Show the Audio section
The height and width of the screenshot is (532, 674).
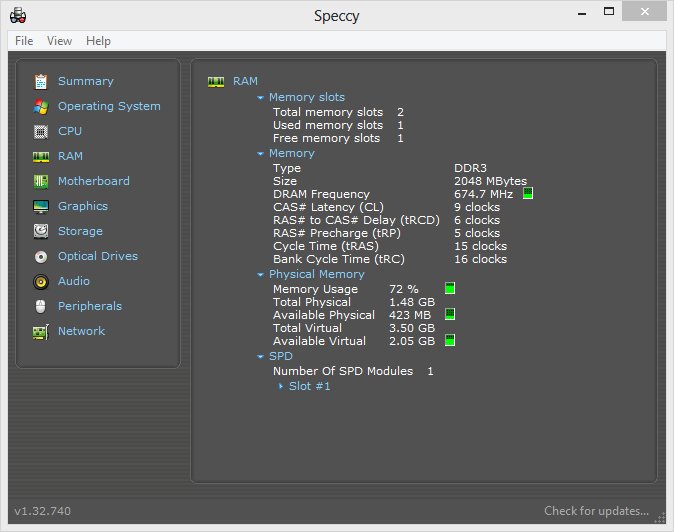click(74, 281)
